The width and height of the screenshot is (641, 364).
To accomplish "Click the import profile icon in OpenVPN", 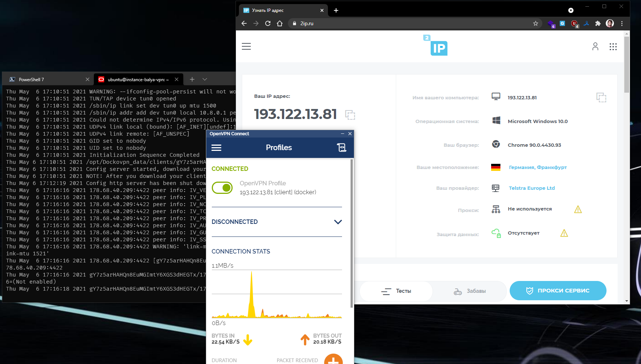I will pyautogui.click(x=341, y=148).
